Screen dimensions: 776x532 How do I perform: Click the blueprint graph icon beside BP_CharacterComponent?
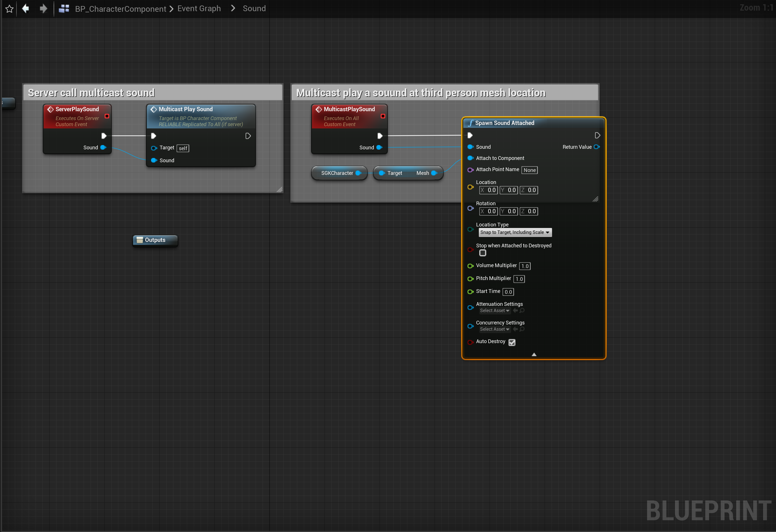click(64, 9)
